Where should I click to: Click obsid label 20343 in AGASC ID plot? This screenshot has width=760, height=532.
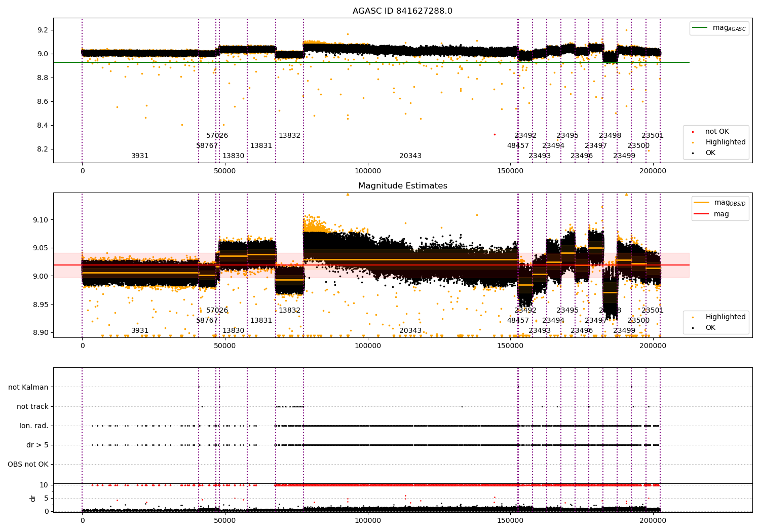tap(410, 156)
